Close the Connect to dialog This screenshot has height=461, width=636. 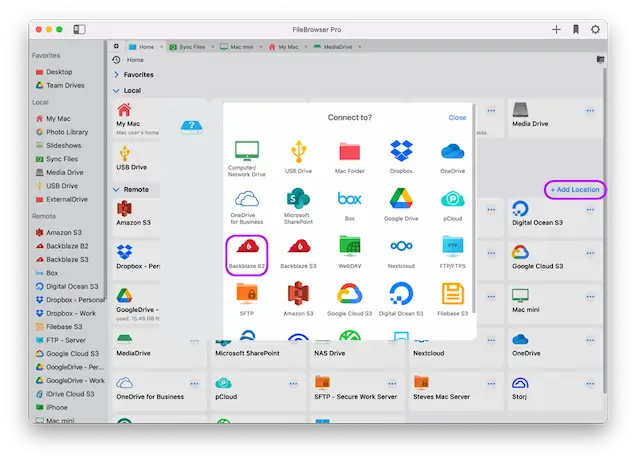click(457, 118)
